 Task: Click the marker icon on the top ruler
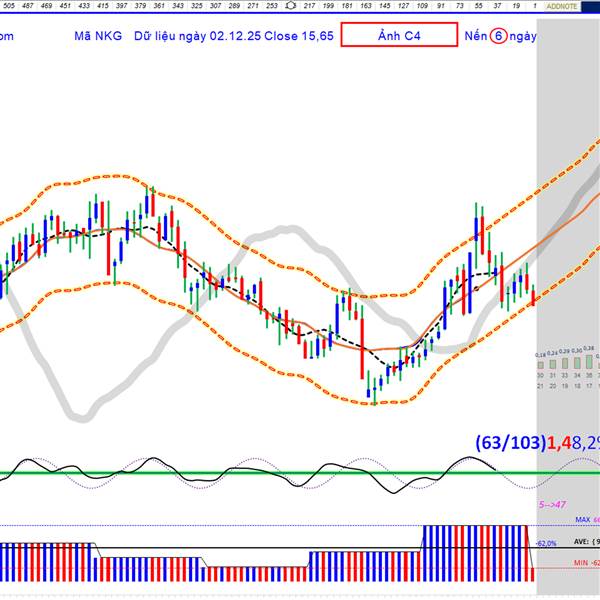pos(291,6)
